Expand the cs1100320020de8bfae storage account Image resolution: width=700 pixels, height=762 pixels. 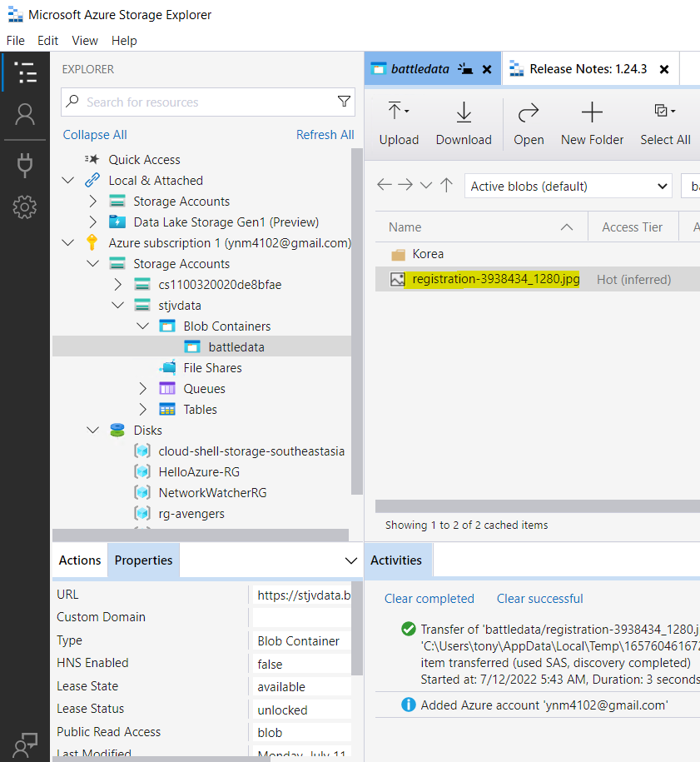118,284
